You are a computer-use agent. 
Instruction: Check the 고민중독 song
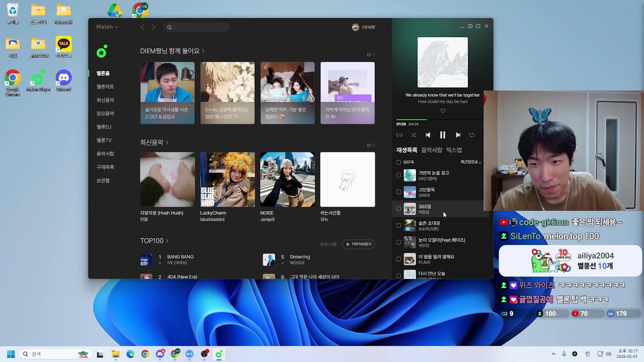[398, 192]
